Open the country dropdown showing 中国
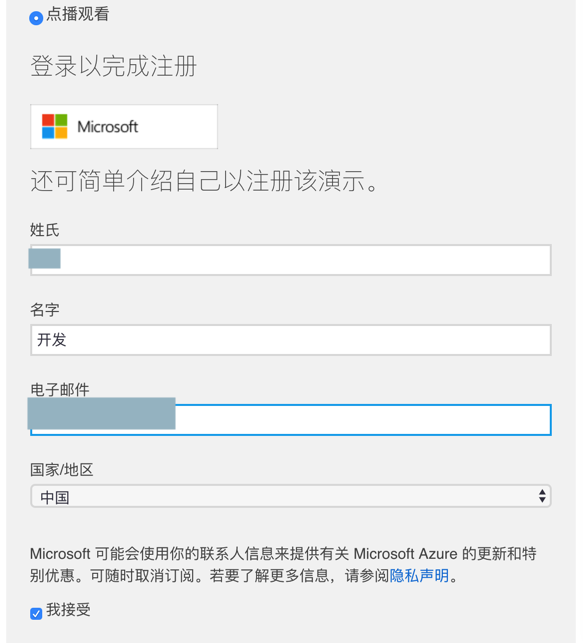The image size is (583, 643). point(291,496)
